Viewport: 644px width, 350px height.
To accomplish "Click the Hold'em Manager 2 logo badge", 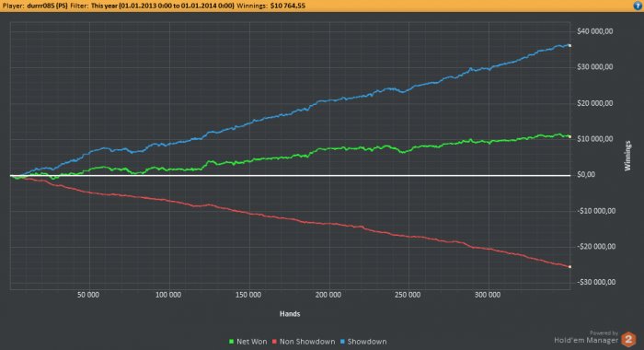I will [x=628, y=340].
